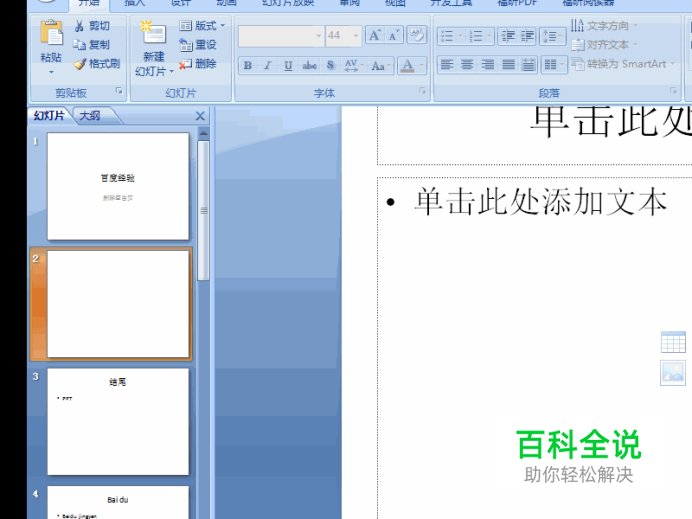Open the Font Color dropdown arrow
This screenshot has width=692, height=519.
tap(421, 66)
